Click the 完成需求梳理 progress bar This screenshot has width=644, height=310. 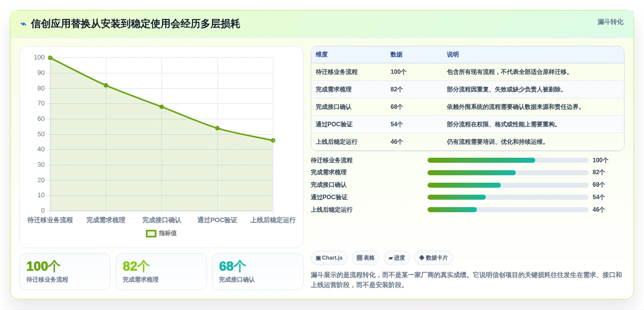(508, 173)
